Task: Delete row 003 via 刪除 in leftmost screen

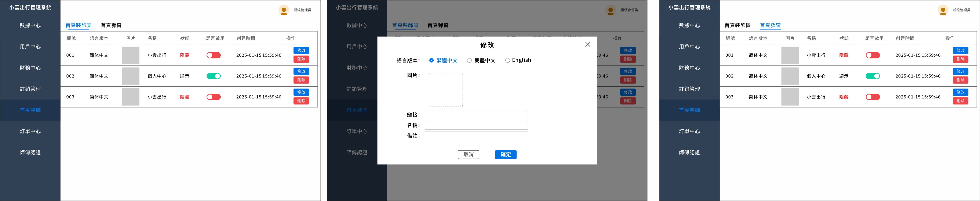Action: click(x=301, y=101)
